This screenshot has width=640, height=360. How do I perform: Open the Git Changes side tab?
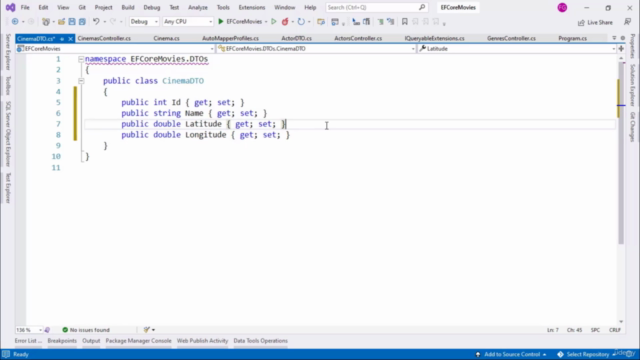(632, 127)
